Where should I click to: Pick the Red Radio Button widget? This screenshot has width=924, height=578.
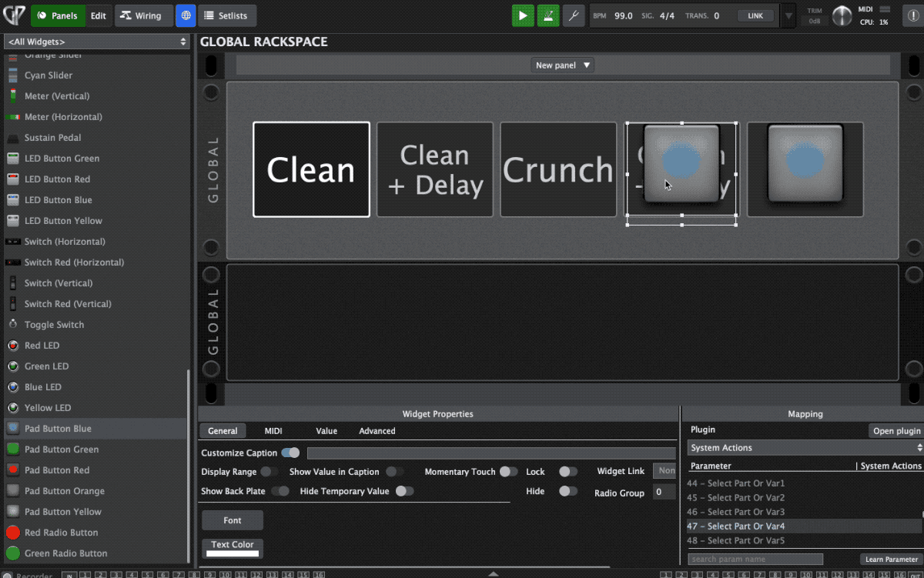coord(61,533)
